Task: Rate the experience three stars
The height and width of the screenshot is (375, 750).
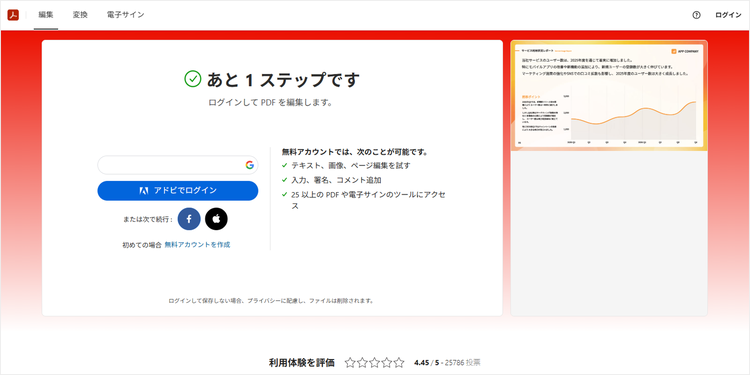Action: 375,363
